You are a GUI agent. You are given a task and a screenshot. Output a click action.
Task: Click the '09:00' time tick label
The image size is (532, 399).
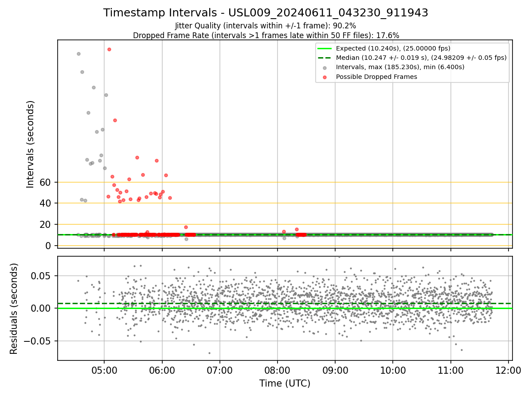(x=335, y=370)
